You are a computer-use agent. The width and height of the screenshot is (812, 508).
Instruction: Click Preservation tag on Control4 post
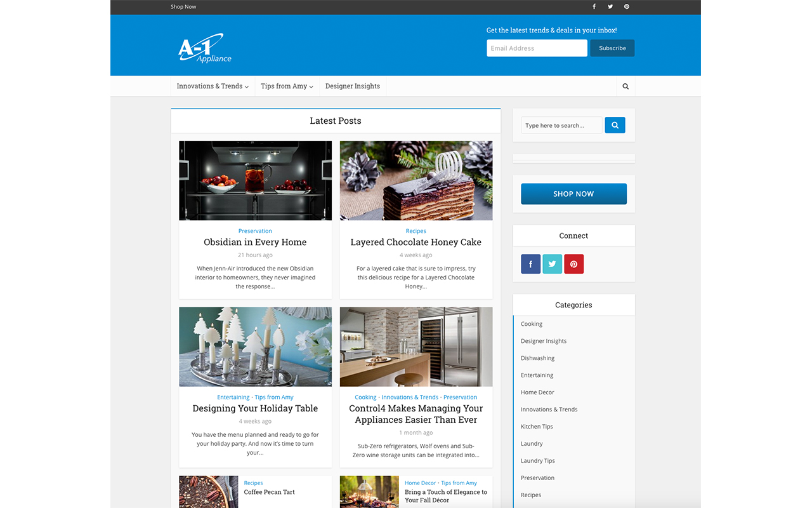[461, 398]
